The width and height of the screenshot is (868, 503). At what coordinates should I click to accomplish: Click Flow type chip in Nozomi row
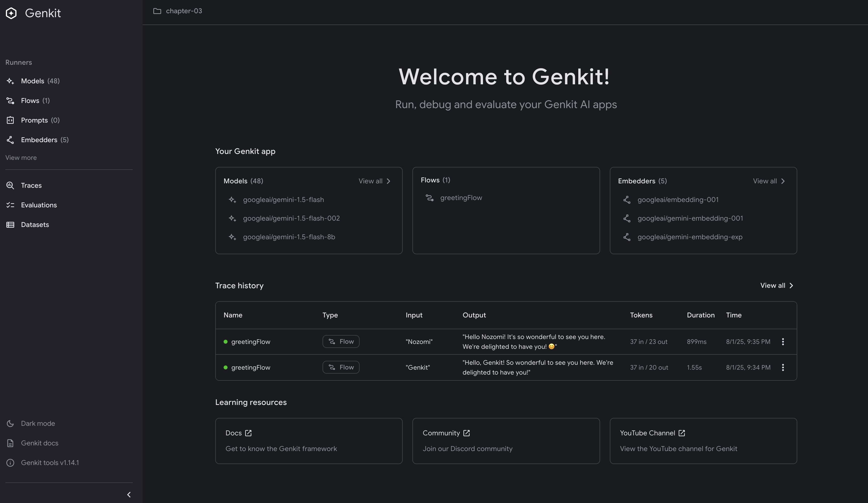point(341,342)
